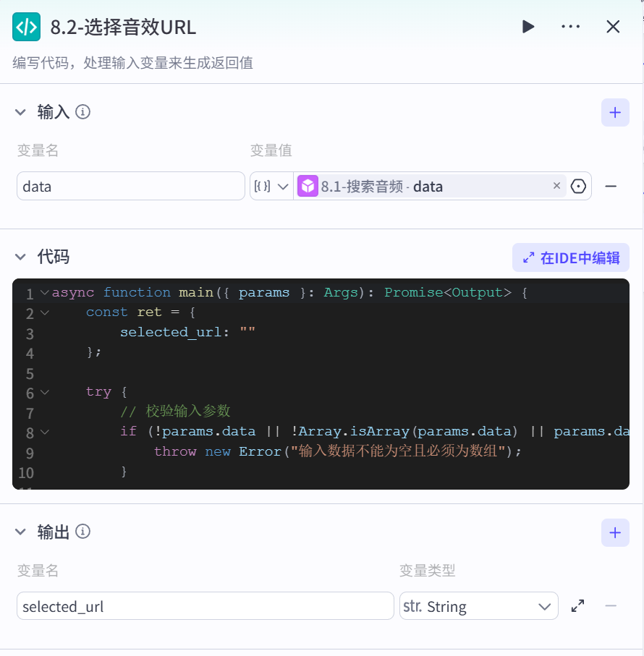The width and height of the screenshot is (644, 656).
Task: Edit the selected_url output name field
Action: [205, 606]
